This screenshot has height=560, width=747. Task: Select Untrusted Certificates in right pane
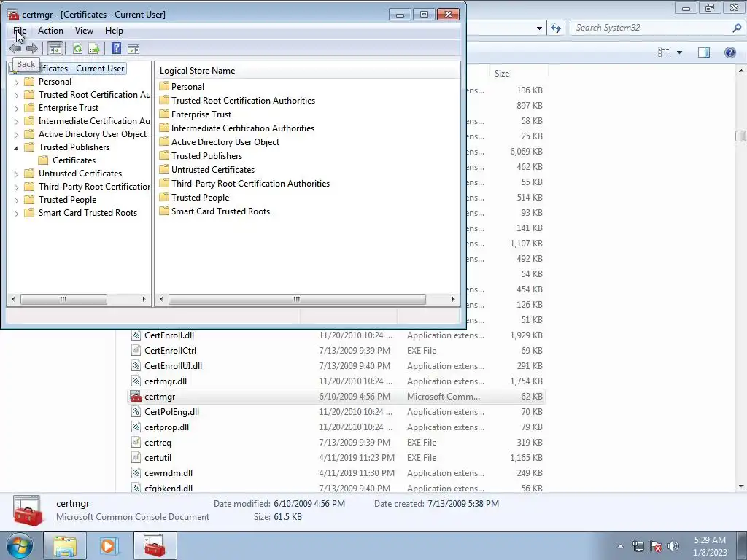pyautogui.click(x=213, y=169)
